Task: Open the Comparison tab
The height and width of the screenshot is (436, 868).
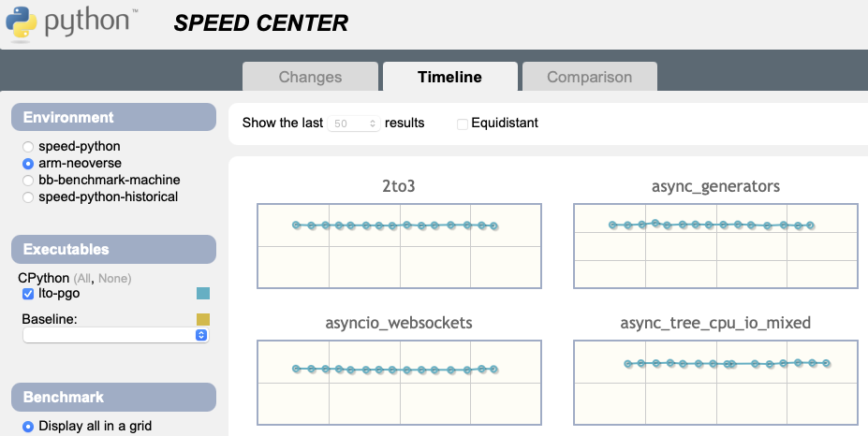Action: coord(589,77)
